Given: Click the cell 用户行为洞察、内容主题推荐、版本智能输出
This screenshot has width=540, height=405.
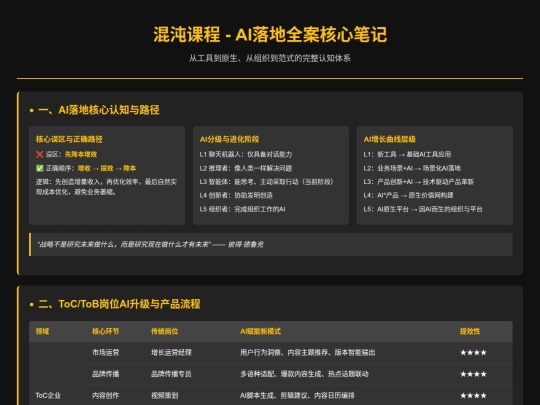Looking at the screenshot, I should click(x=308, y=352).
